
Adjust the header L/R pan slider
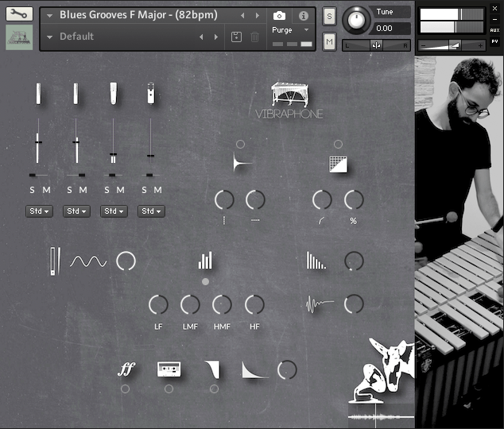(376, 45)
